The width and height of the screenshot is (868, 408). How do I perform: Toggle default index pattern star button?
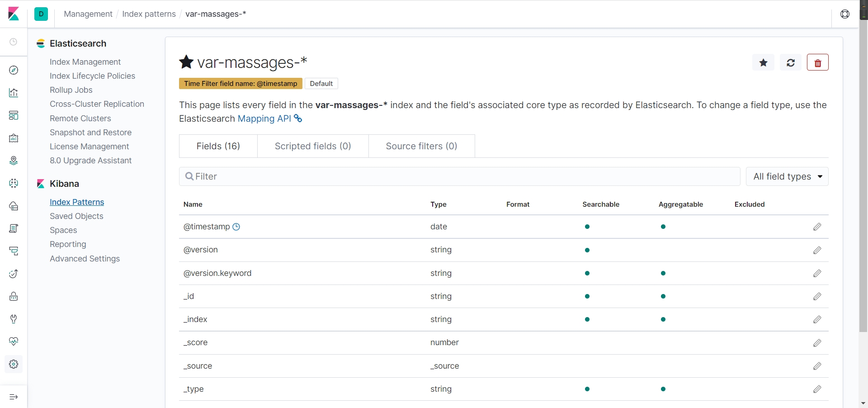[763, 62]
